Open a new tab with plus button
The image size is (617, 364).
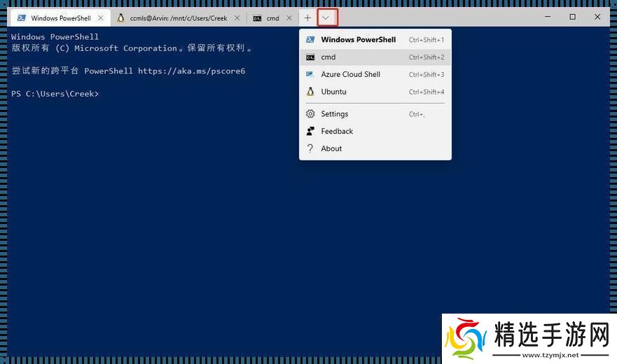pyautogui.click(x=307, y=17)
